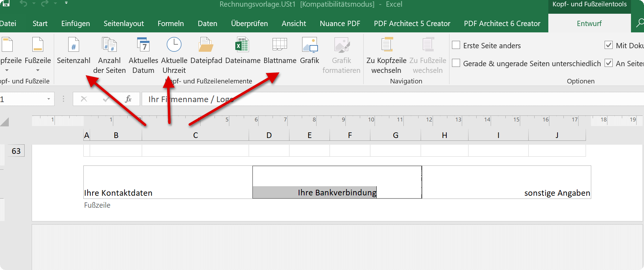The width and height of the screenshot is (644, 270).
Task: Insert Anzahl der Seiten element
Action: tap(109, 56)
